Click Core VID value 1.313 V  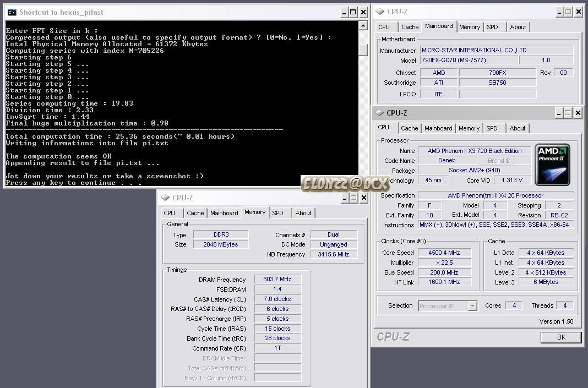point(512,181)
